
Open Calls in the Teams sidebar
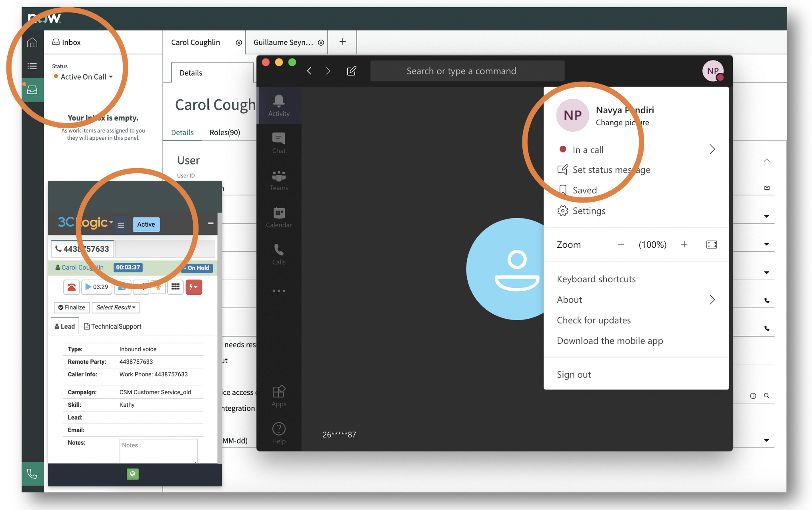tap(279, 254)
